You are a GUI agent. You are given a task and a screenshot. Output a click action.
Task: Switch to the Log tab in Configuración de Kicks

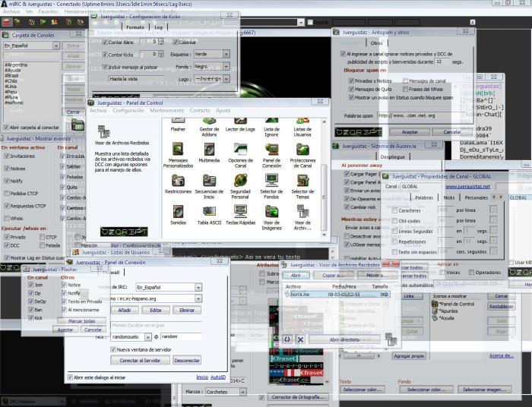(x=158, y=27)
